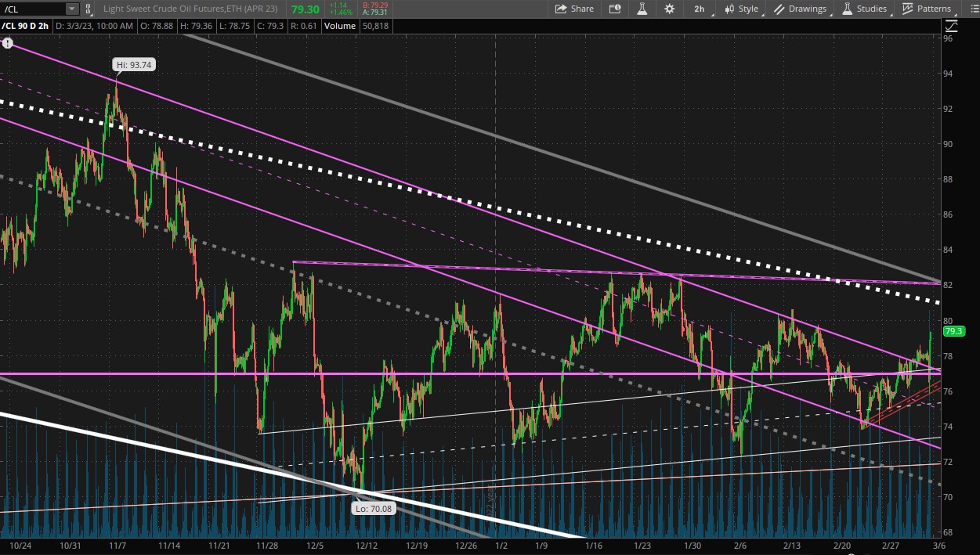
Task: Click the symbol link clipboard icon
Action: pyautogui.click(x=88, y=9)
